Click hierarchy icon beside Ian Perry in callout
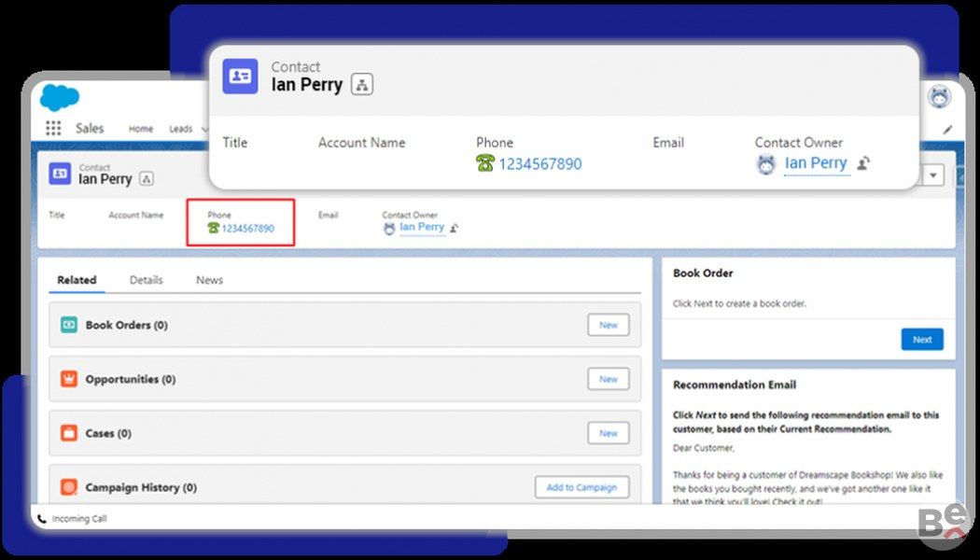The image size is (980, 560). click(362, 85)
